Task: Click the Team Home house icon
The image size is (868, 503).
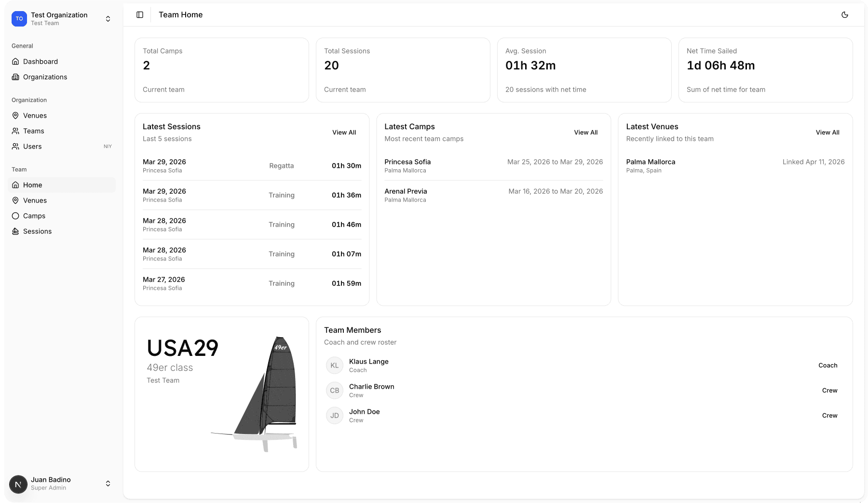Action: point(15,185)
